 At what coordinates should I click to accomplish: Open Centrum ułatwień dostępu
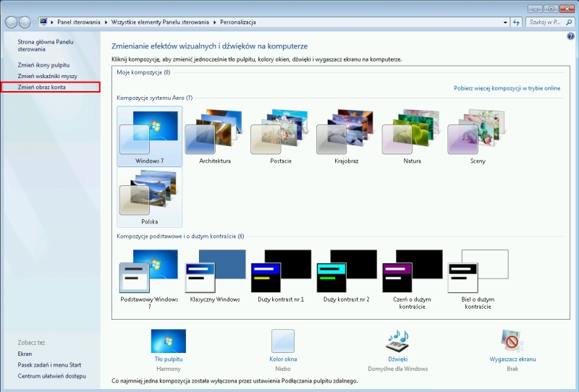(51, 376)
